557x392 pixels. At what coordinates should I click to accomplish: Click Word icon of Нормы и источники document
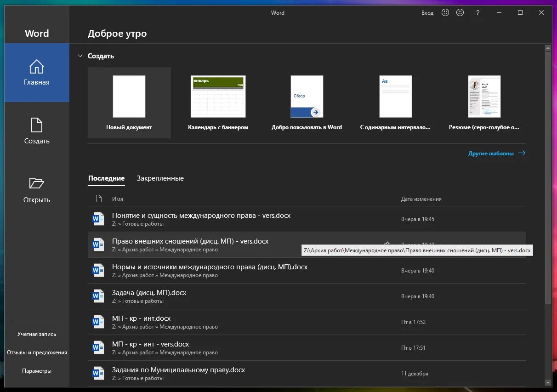point(98,271)
